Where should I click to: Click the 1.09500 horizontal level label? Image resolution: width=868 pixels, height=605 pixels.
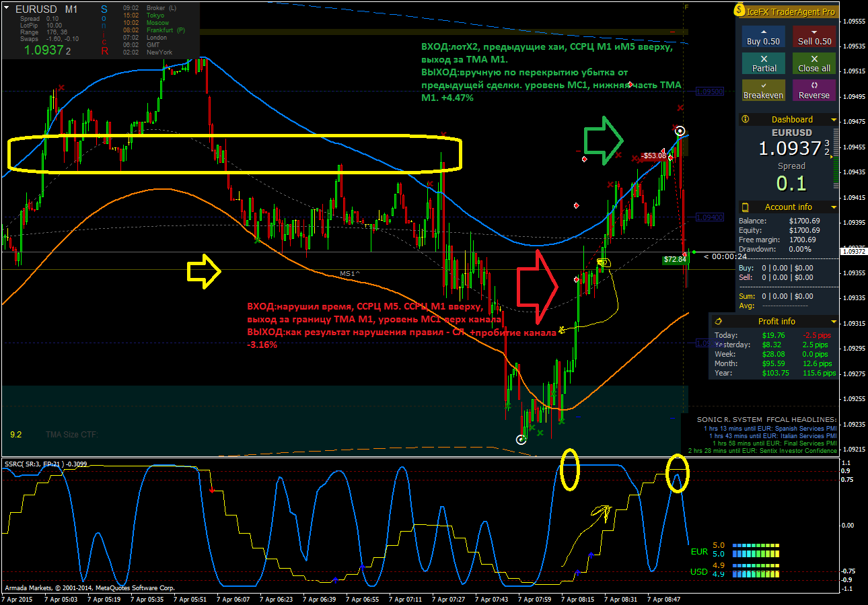coord(709,91)
